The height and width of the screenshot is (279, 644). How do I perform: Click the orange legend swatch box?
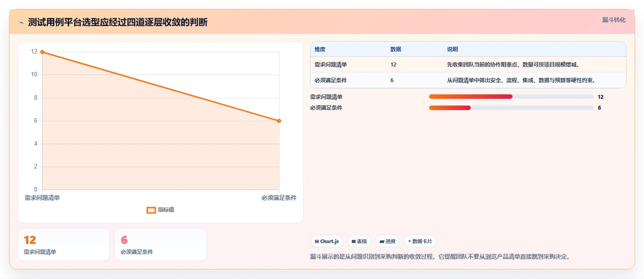pos(151,210)
